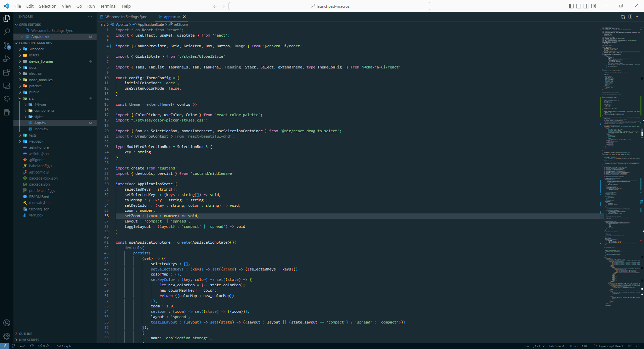Change UTF-8 file encoding
This screenshot has width=644, height=349.
(x=573, y=346)
